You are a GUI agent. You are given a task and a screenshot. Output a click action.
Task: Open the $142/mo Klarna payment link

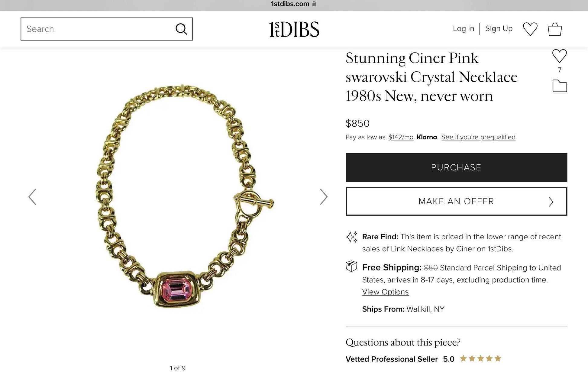pos(401,137)
